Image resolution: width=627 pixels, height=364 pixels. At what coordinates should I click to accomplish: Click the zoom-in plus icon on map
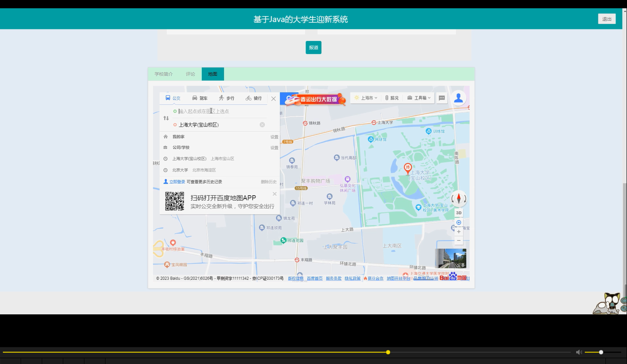[x=459, y=231]
